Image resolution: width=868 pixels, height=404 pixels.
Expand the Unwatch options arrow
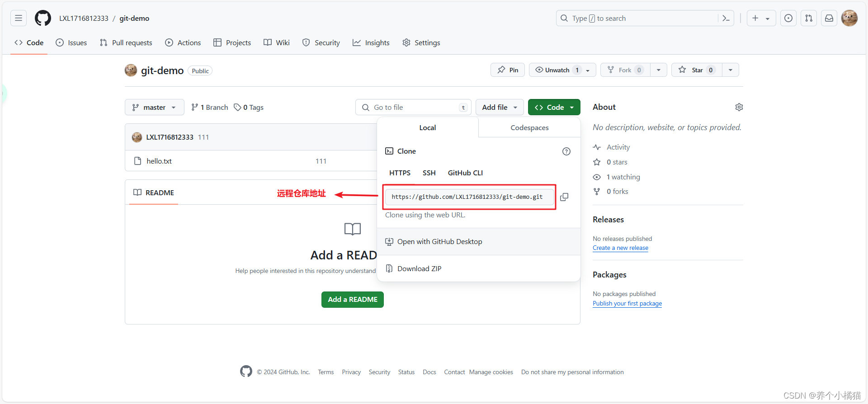pos(588,70)
